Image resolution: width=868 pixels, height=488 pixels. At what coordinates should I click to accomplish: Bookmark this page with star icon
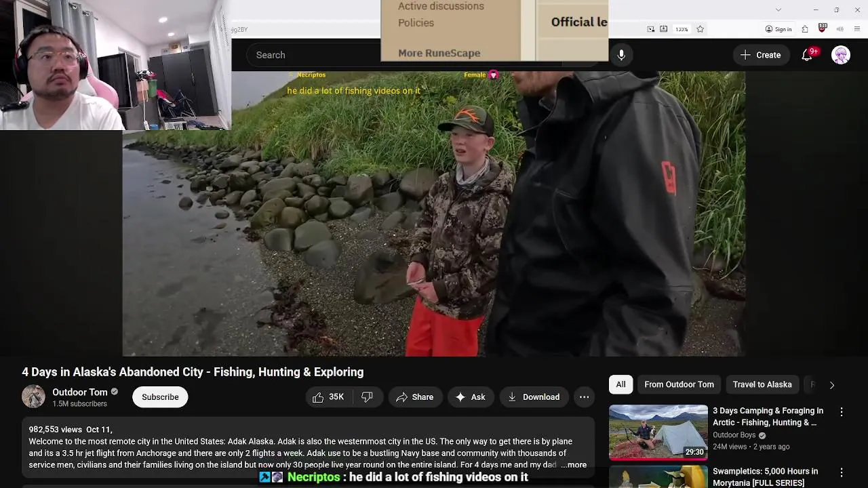tap(700, 29)
